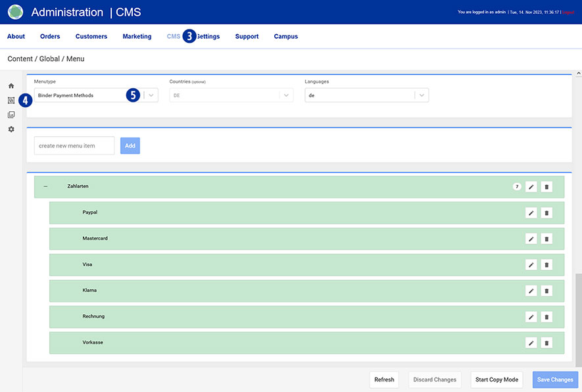Delete the Klarna menu item
Viewport: 582px width, 392px height.
tap(546, 291)
